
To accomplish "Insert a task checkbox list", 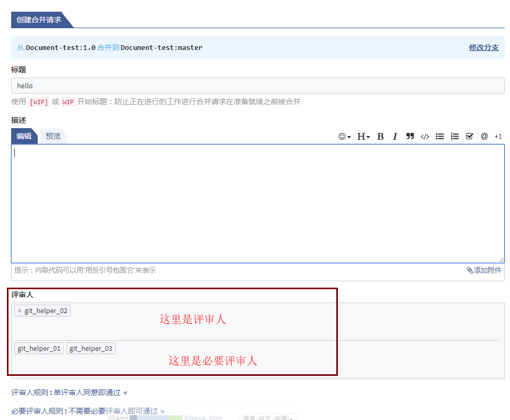I will 470,137.
